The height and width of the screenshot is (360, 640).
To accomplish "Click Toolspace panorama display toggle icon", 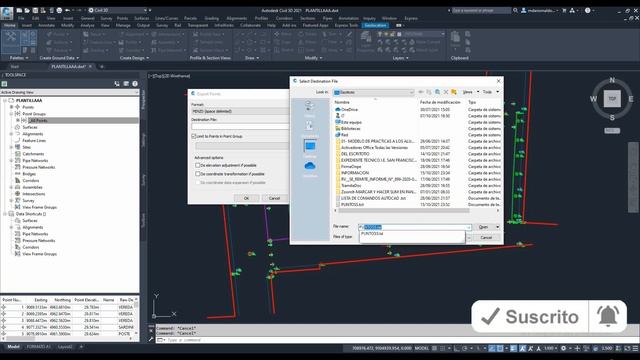I will pos(126,84).
